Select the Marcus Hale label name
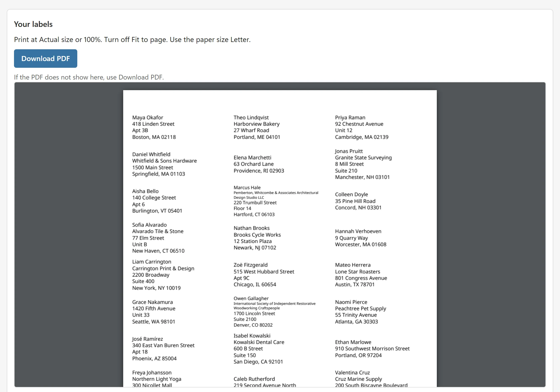 click(247, 188)
